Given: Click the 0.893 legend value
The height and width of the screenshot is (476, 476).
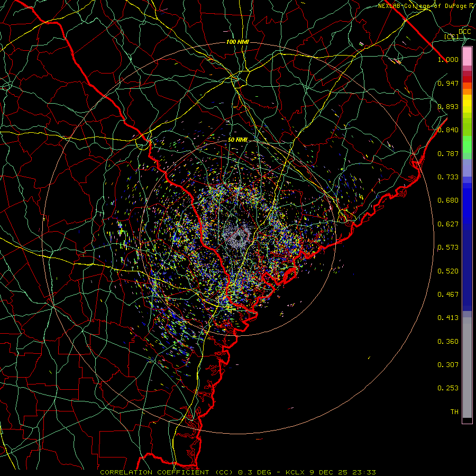Looking at the screenshot, I should click(x=448, y=106).
